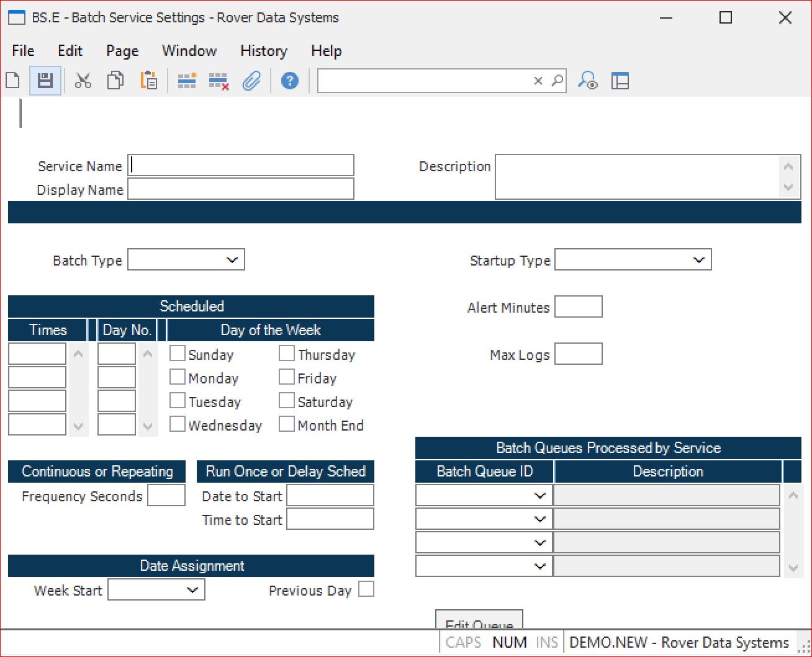Click the Cut scissors icon
Screen dimensions: 812x657
point(83,81)
